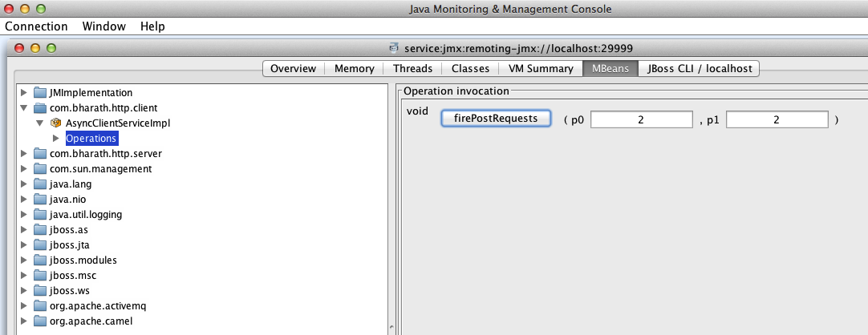Viewport: 868px width, 335px height.
Task: Open the Connection menu
Action: pyautogui.click(x=37, y=26)
